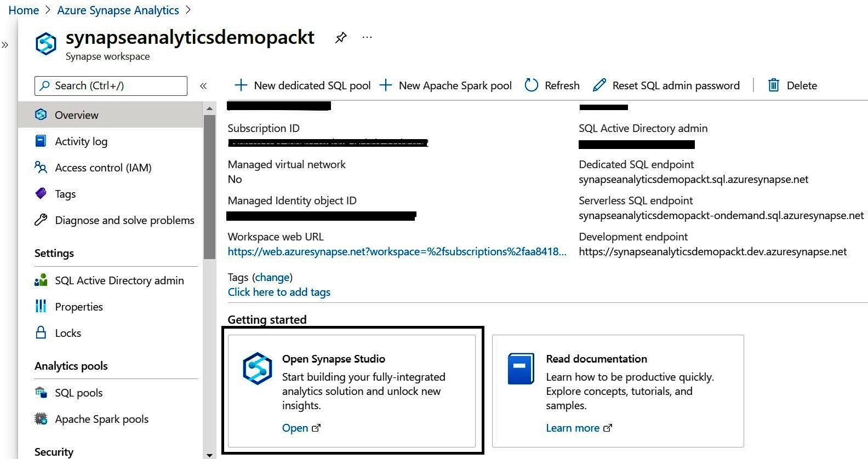
Task: Go to Home breadcrumb
Action: 24,10
